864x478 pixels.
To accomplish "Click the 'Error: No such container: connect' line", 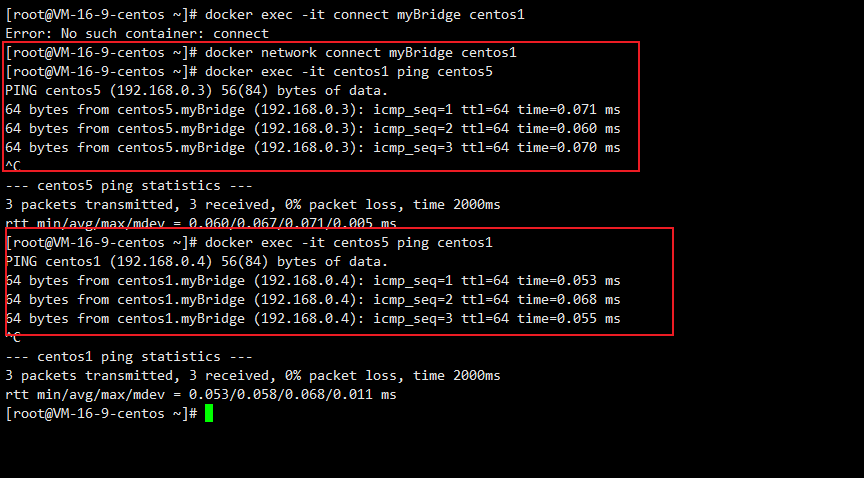I will [x=136, y=33].
